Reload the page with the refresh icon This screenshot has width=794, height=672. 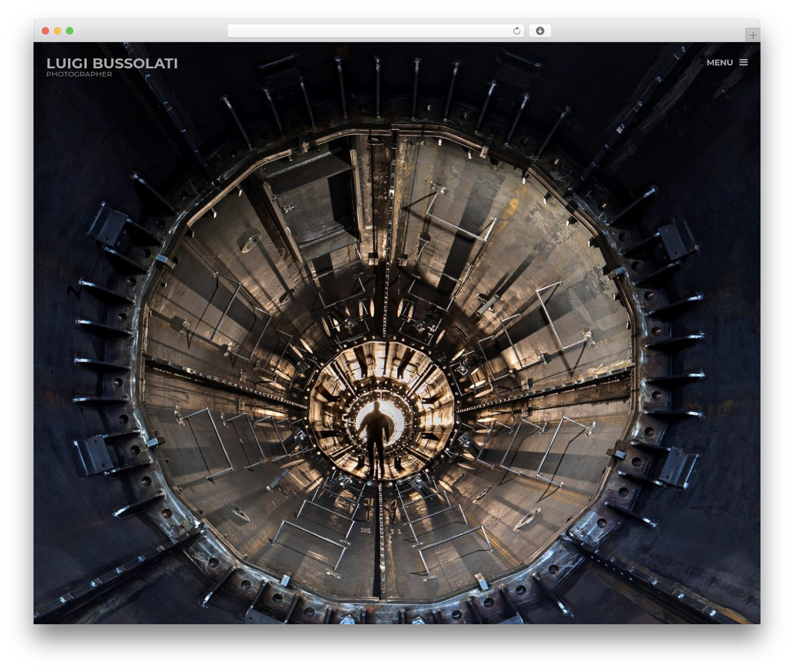point(516,31)
